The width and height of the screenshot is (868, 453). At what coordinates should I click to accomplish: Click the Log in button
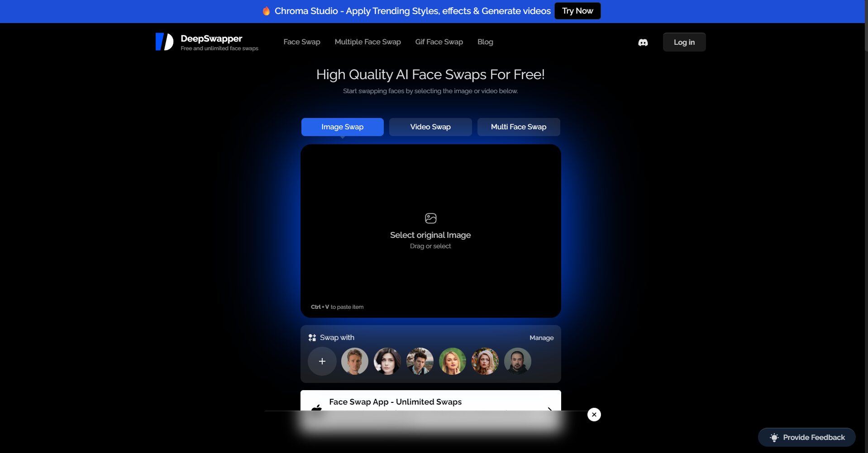pos(684,42)
